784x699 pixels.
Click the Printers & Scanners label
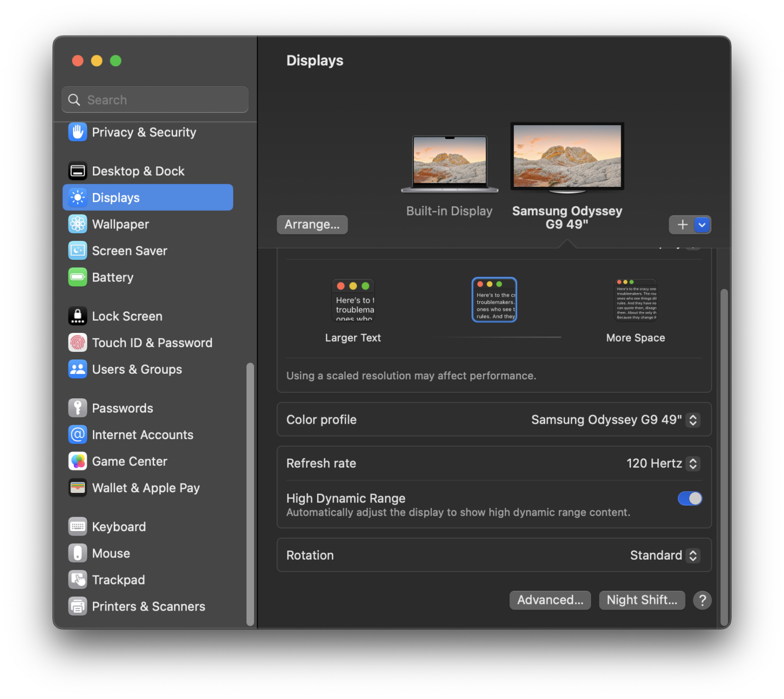pos(149,606)
